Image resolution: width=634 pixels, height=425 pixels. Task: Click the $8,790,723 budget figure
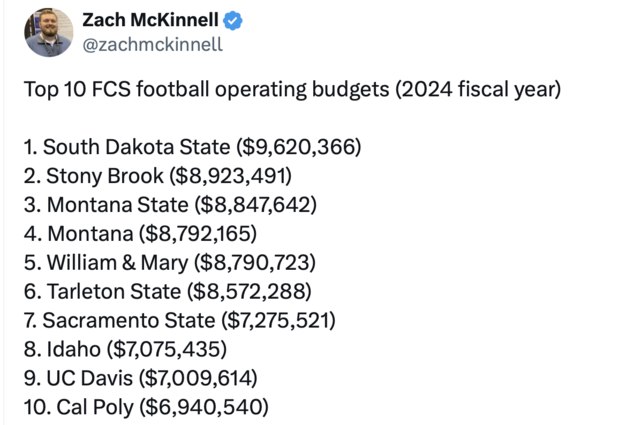[255, 263]
